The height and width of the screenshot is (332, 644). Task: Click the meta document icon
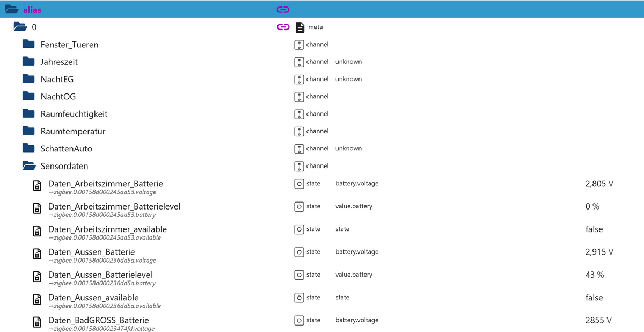299,27
